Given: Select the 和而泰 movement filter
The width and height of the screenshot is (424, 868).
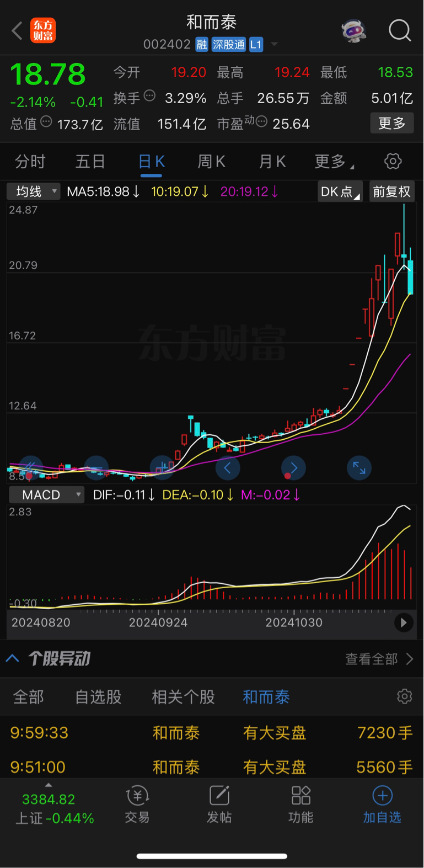Looking at the screenshot, I should coord(266,697).
